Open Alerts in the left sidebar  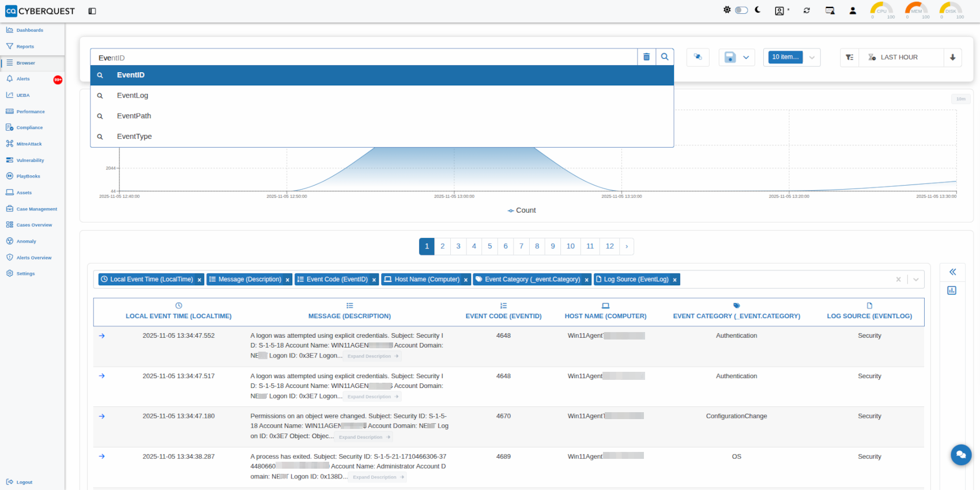pyautogui.click(x=23, y=79)
